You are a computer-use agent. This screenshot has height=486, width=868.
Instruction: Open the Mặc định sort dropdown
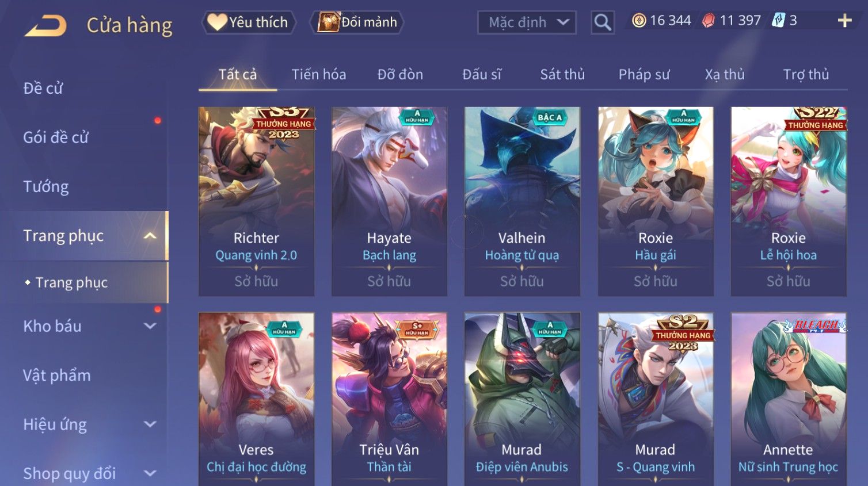click(527, 22)
